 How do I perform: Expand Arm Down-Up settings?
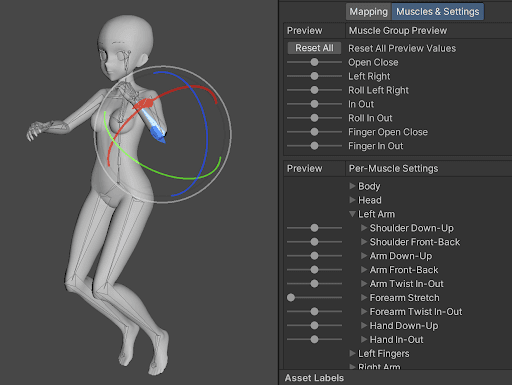point(364,256)
